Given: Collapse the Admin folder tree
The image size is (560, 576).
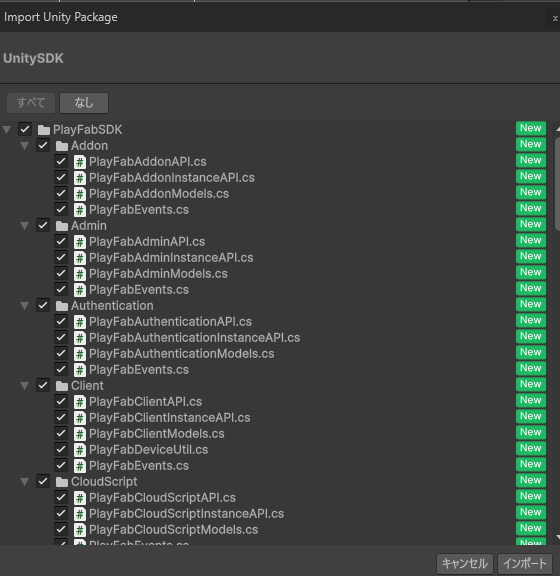Looking at the screenshot, I should coord(25,226).
